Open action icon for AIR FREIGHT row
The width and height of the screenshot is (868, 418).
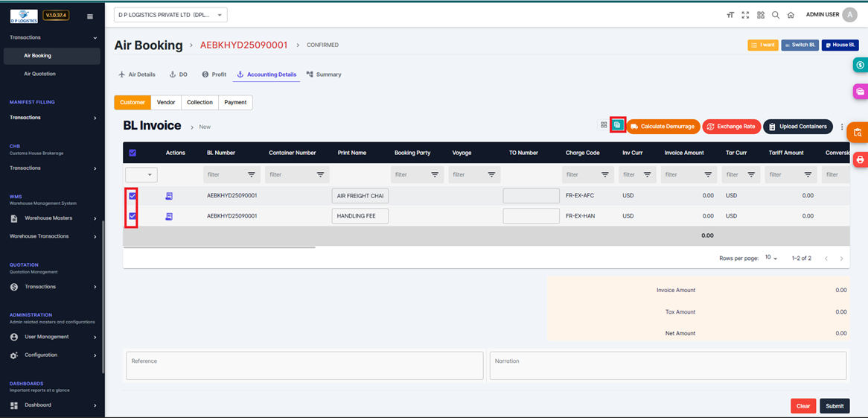click(169, 196)
